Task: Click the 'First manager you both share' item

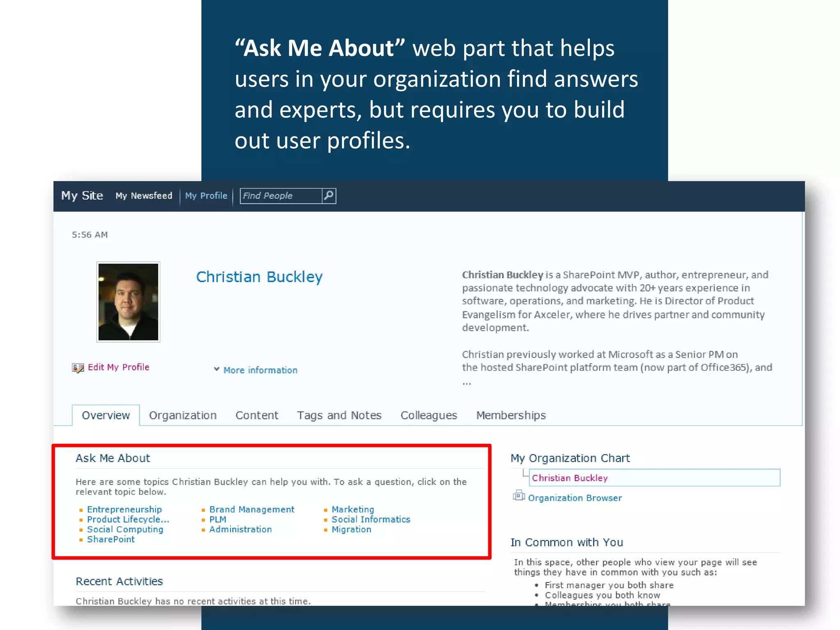Action: [609, 585]
